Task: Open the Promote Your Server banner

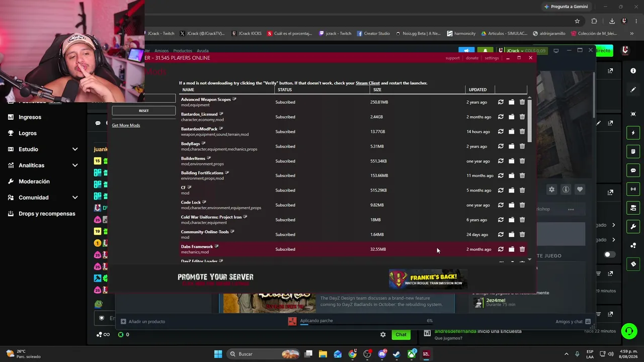Action: point(215,280)
